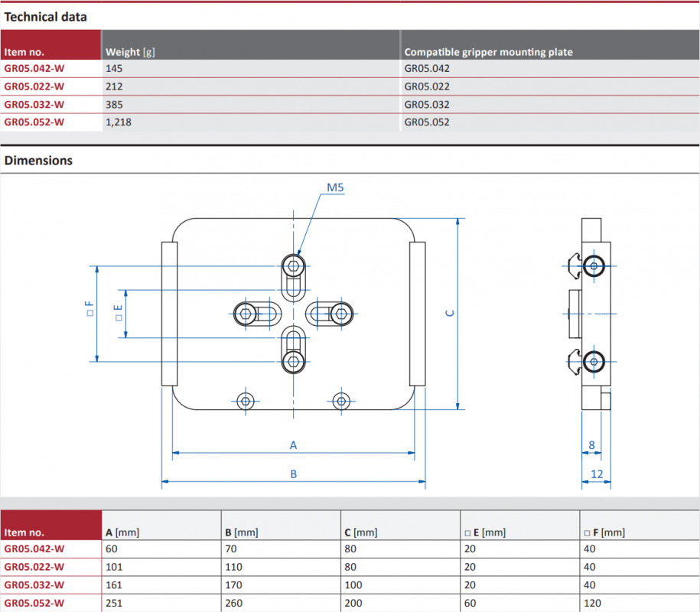Viewport: 700px width, 612px height.
Task: Click E value 20 in GR05.022-W row
Action: 470,567
